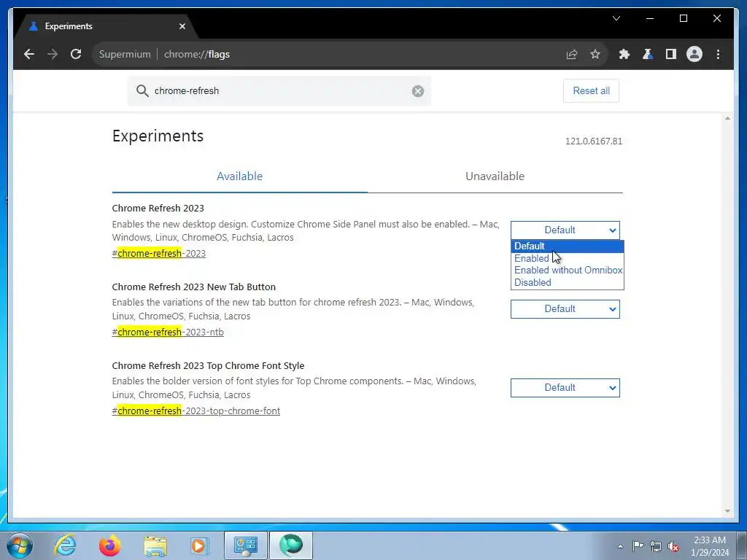Open the taskbar clock showing 2:33 AM
Screen dimensions: 747x560
(x=710, y=546)
